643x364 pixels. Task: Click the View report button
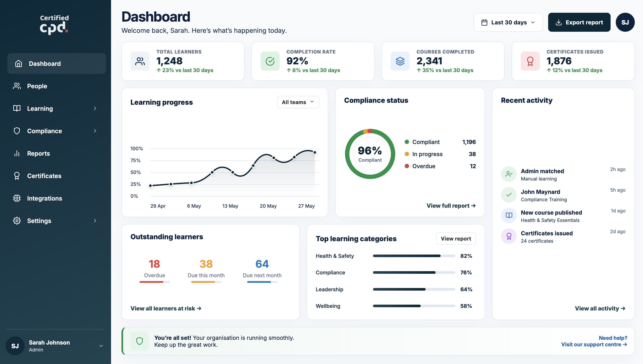coord(456,239)
